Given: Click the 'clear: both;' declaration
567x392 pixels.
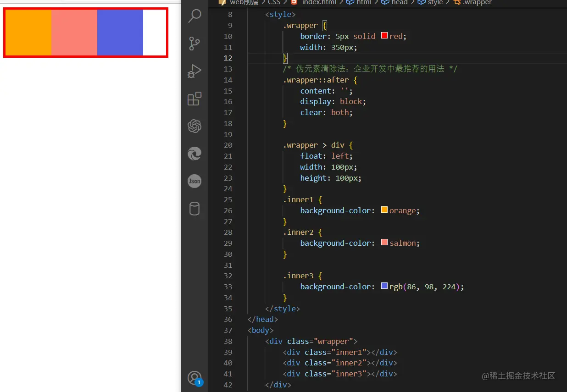Looking at the screenshot, I should (327, 112).
